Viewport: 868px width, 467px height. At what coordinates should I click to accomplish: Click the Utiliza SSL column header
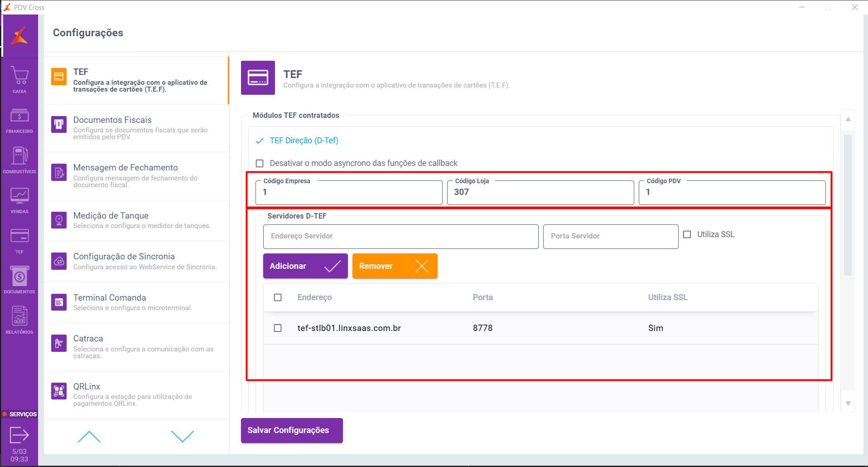click(668, 297)
